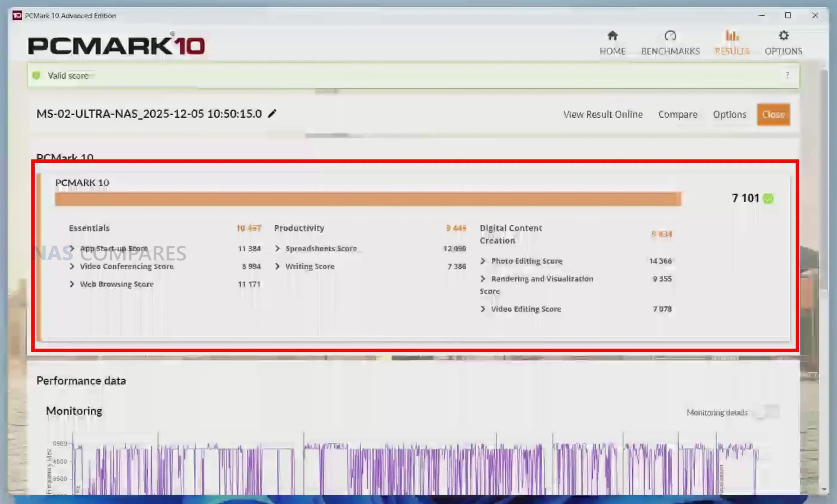837x504 pixels.
Task: Open Options gear icon
Action: pyautogui.click(x=783, y=36)
